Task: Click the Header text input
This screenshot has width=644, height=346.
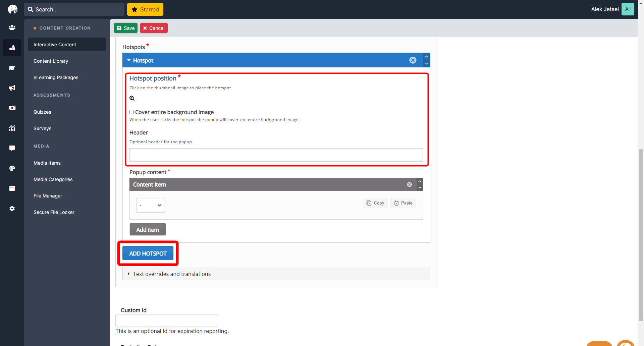Action: coord(276,155)
